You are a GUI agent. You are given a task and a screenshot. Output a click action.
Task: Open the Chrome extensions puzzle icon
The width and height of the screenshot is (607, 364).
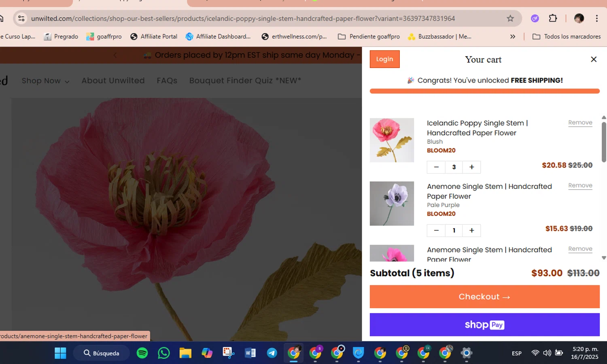click(x=553, y=18)
